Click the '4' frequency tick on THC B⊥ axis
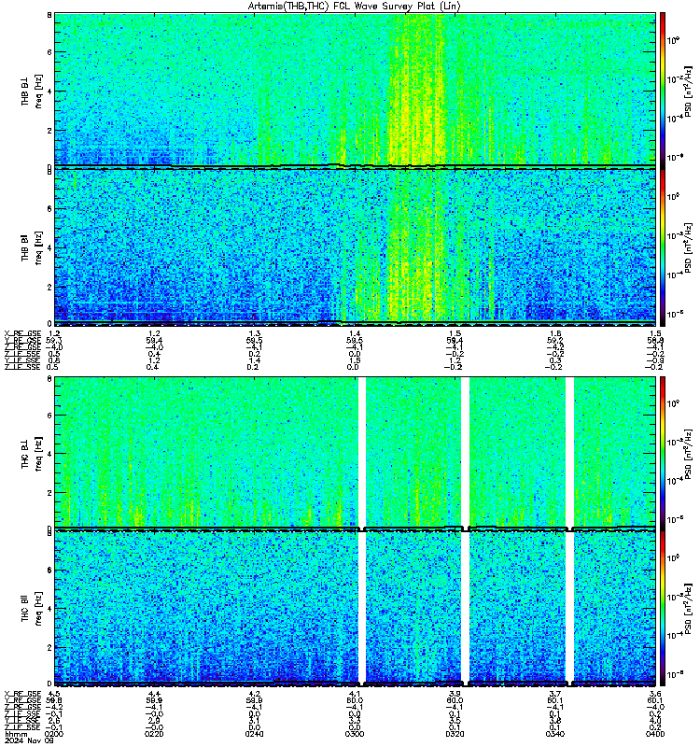Viewport: 700px width, 747px height. (49, 454)
